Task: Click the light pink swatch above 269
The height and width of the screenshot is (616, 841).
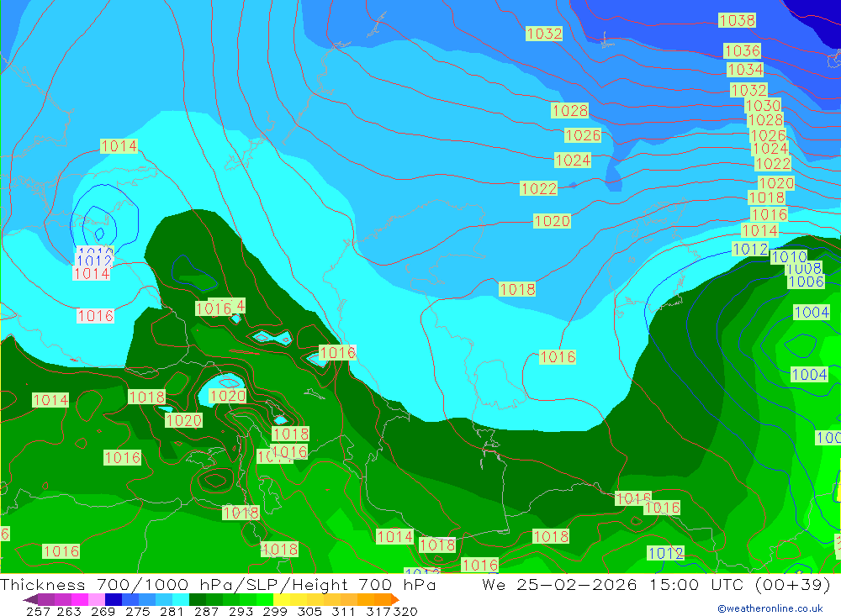Action: point(97,599)
